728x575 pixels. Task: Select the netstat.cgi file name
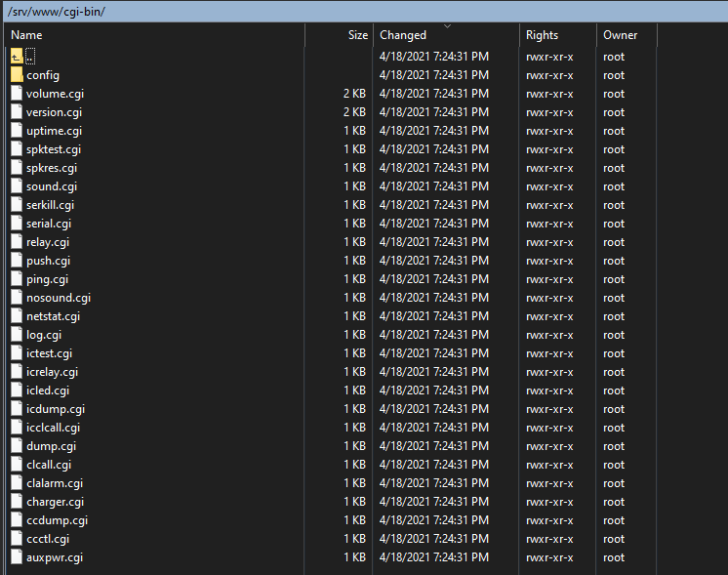tap(53, 316)
